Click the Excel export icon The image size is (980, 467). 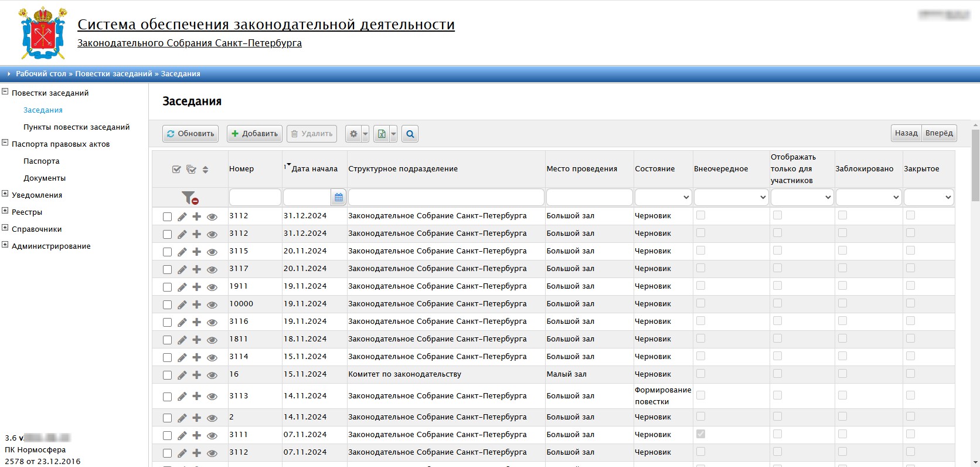pyautogui.click(x=382, y=134)
